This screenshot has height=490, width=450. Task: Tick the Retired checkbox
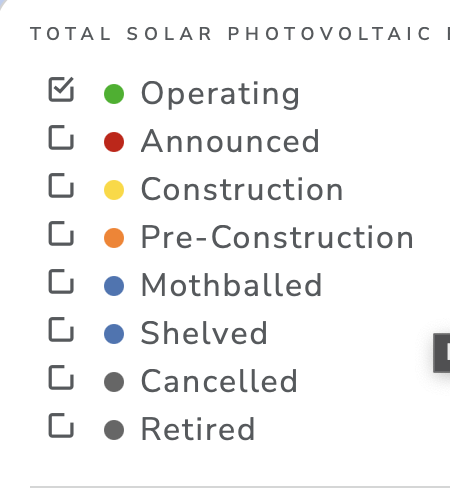pos(61,425)
